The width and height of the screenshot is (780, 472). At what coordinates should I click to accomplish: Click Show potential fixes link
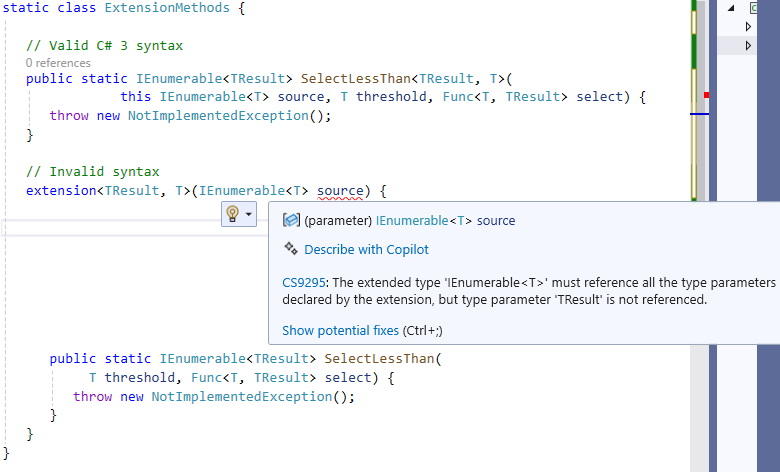pyautogui.click(x=340, y=330)
